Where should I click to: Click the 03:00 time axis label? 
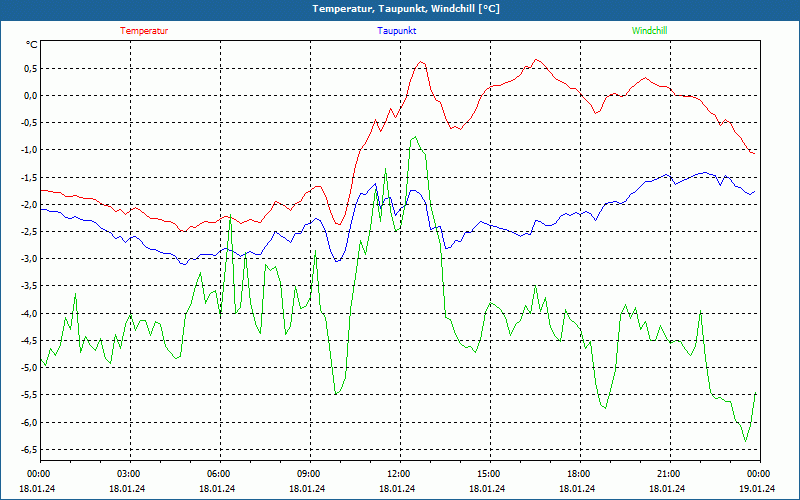[129, 474]
